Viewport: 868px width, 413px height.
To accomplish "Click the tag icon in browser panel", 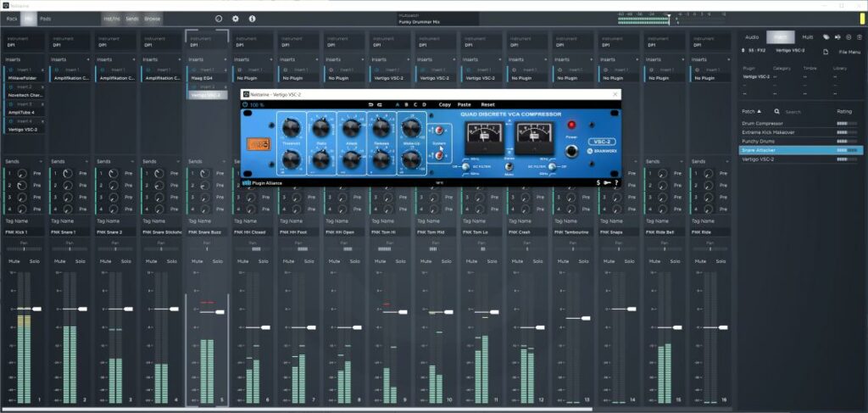I will click(826, 37).
